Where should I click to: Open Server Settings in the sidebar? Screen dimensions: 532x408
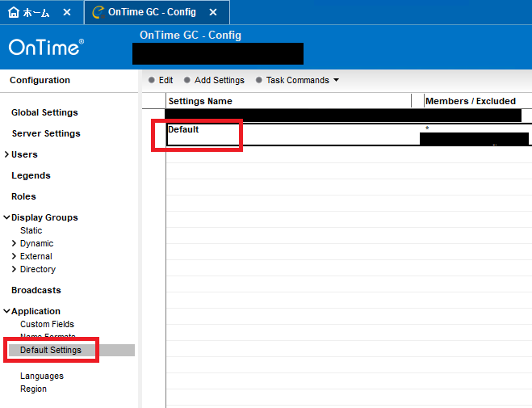click(46, 133)
